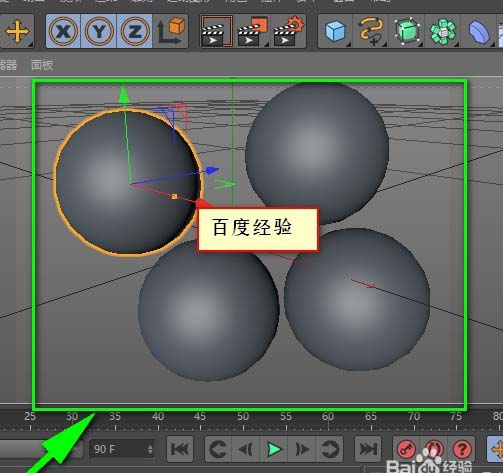Click the 90 F end frame field

click(121, 449)
